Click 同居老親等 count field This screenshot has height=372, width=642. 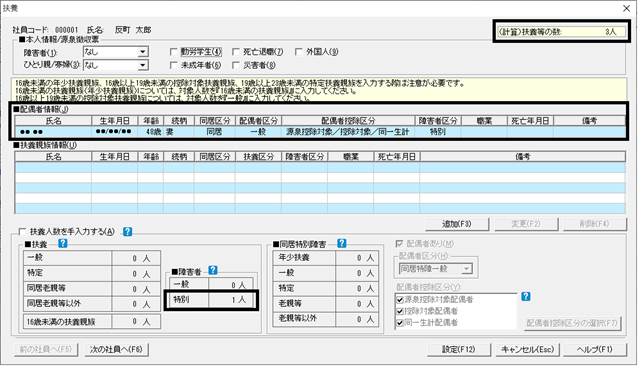(136, 289)
